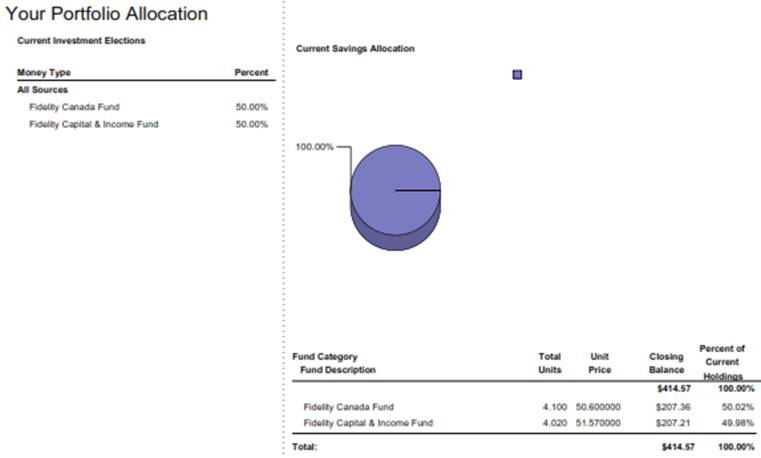Viewport: 761px width, 458px height.
Task: Click the Percent column header
Action: pyautogui.click(x=251, y=72)
